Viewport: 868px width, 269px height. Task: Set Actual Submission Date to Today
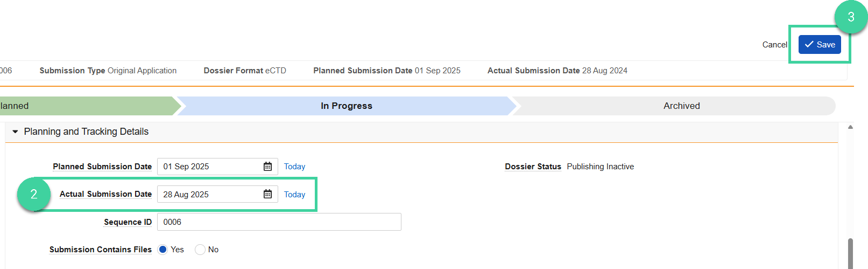[294, 195]
